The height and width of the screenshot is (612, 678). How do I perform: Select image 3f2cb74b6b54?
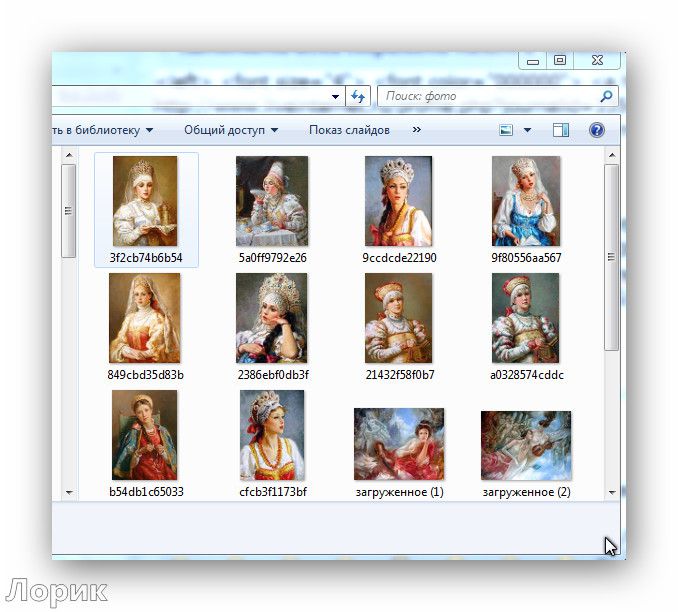[145, 201]
